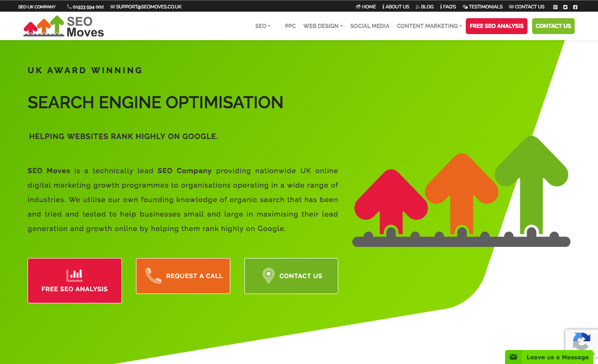This screenshot has width=598, height=364.
Task: Open the Leave us a Message chat
Action: (549, 357)
